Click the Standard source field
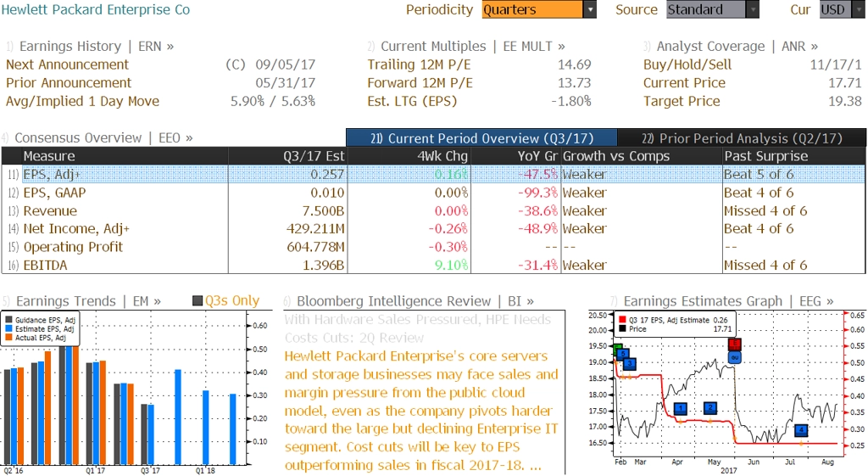Viewport: 868px width, 476px height. 706,9
